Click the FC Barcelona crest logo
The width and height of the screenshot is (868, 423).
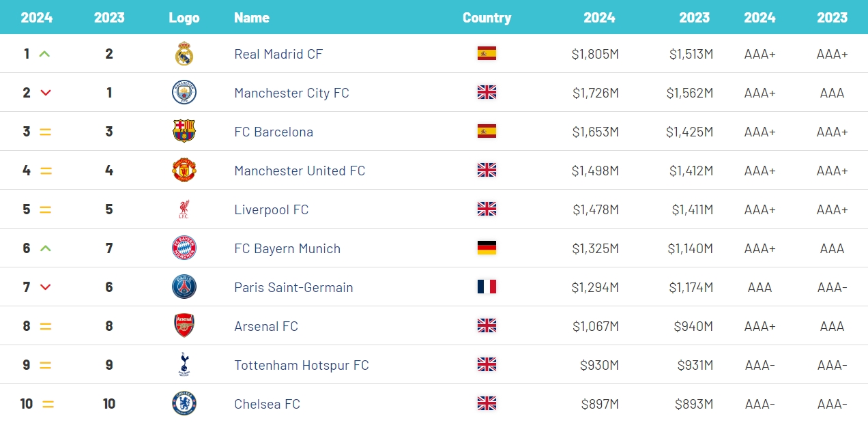pos(184,132)
